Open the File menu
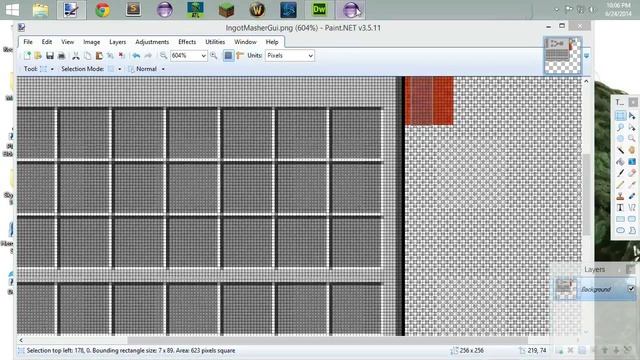The width and height of the screenshot is (640, 360). point(28,42)
